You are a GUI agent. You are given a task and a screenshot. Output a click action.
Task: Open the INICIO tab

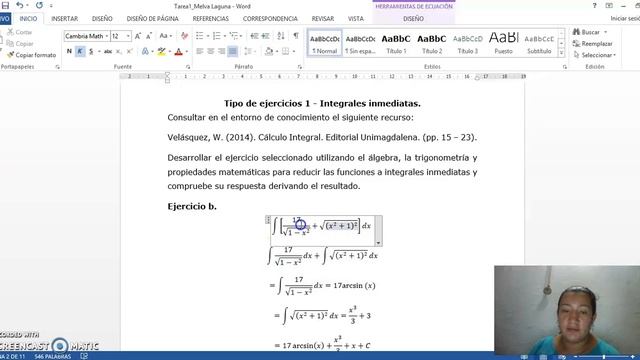click(x=28, y=19)
